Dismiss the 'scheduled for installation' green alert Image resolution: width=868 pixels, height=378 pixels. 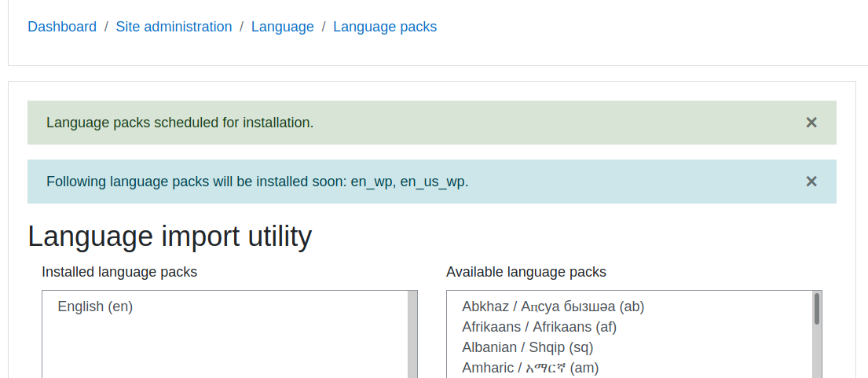[811, 123]
